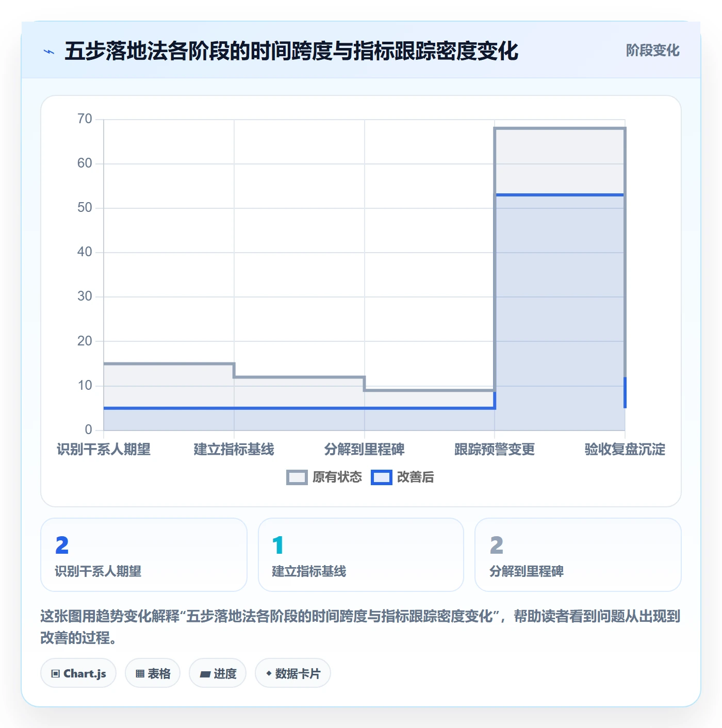The height and width of the screenshot is (728, 722).
Task: Click the grey 原有状态 line at peak
Action: 560,128
